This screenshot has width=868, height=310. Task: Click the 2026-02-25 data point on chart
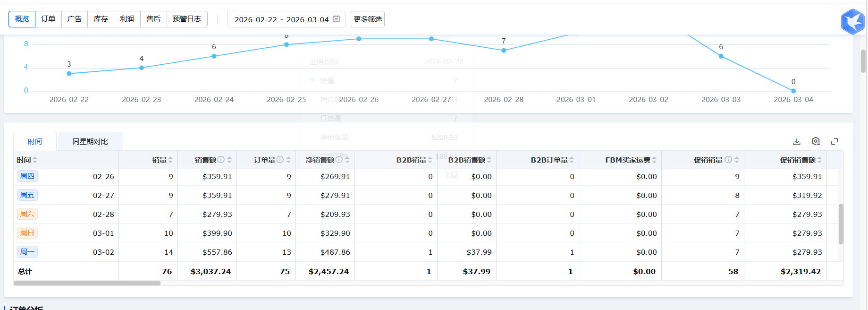[287, 45]
